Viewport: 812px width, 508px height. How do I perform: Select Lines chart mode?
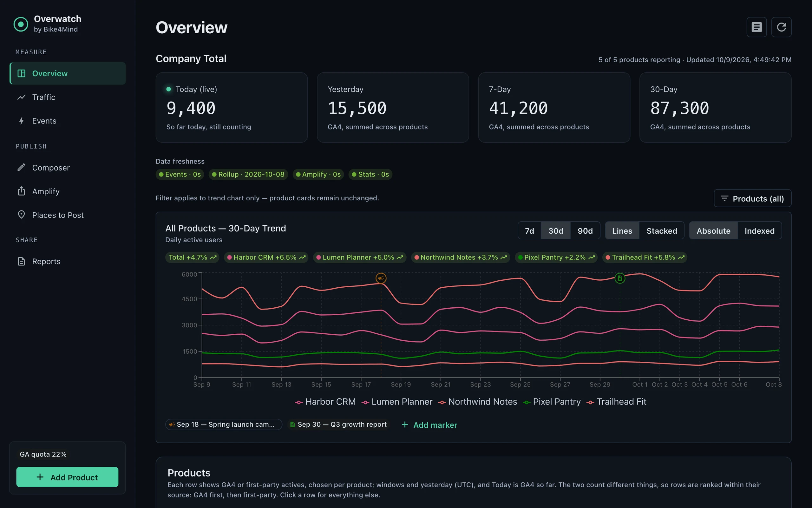click(622, 231)
